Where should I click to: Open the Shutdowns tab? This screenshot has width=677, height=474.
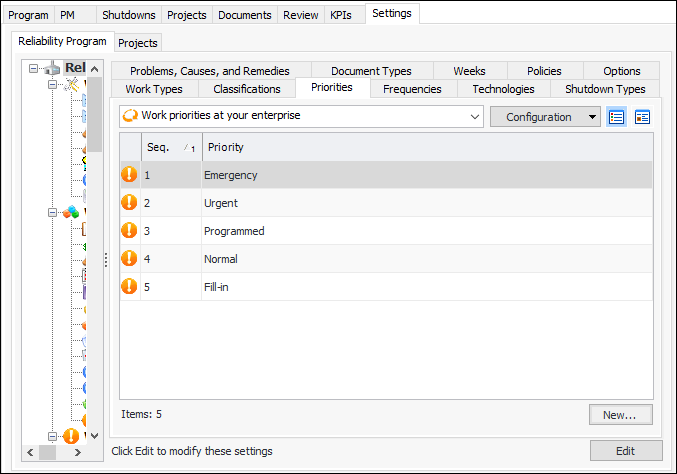tap(129, 15)
